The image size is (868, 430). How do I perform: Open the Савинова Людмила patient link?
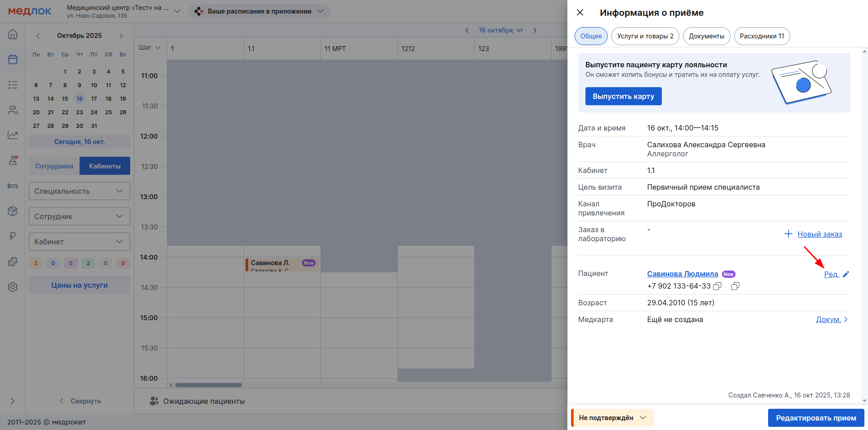coord(682,274)
